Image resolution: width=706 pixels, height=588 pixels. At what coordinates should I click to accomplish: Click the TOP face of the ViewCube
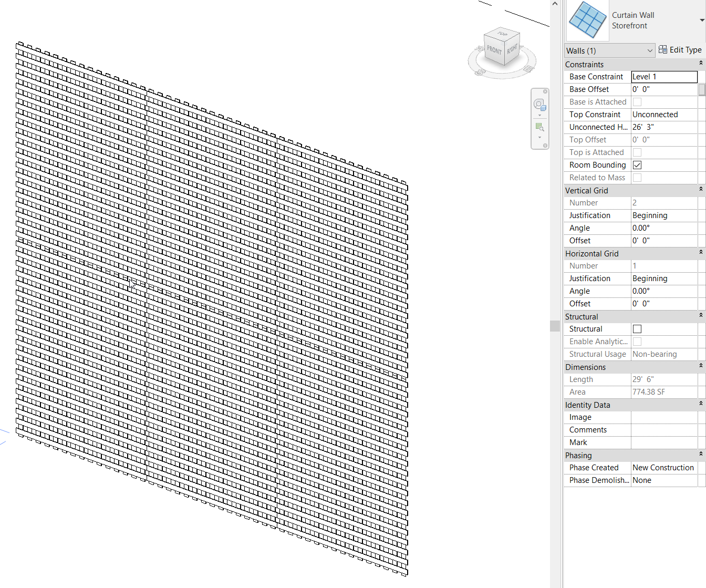point(503,34)
